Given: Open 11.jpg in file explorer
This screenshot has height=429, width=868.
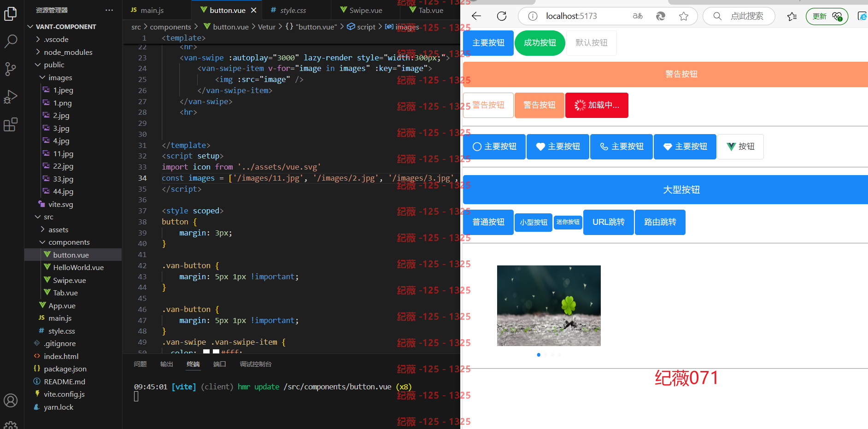Looking at the screenshot, I should click(x=63, y=154).
